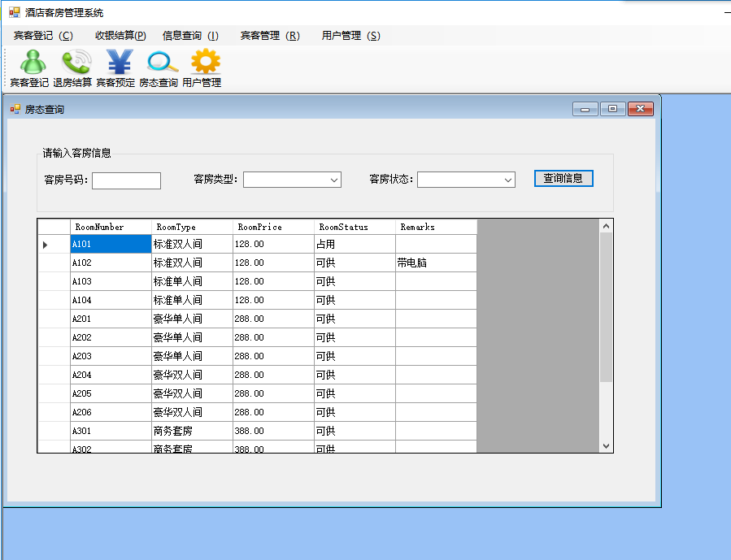
Task: Select the A202 room number cell
Action: (x=111, y=337)
